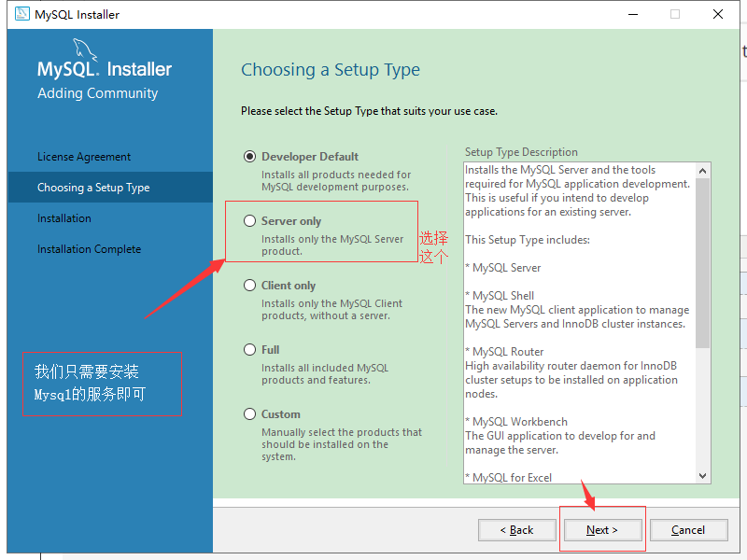Viewport: 747px width, 560px height.
Task: Click the MySQL Installer title bar icon
Action: [21, 14]
